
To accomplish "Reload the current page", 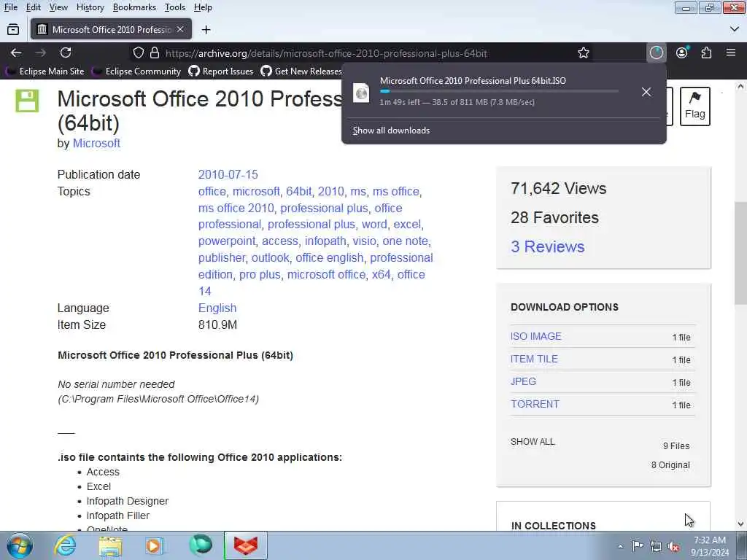I will (x=66, y=52).
